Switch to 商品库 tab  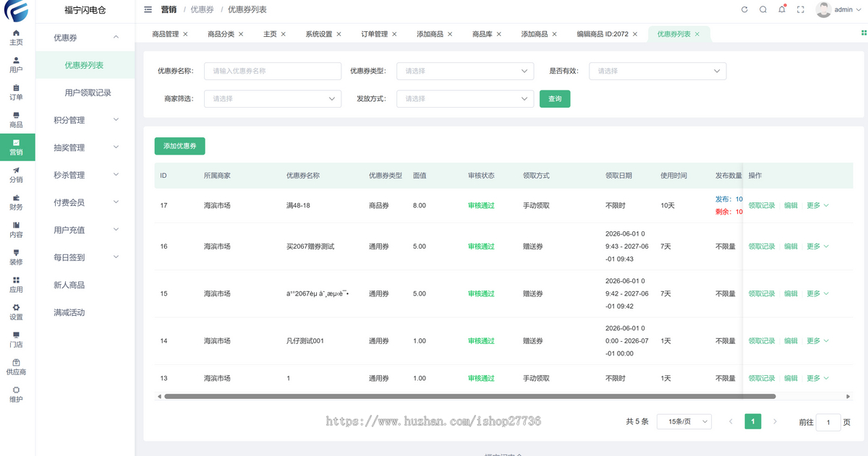click(x=482, y=34)
